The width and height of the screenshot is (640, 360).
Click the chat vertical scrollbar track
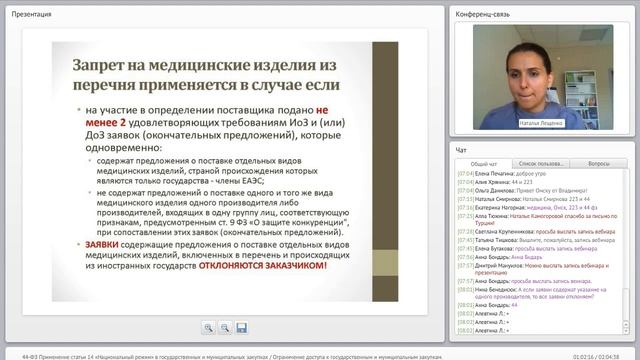pyautogui.click(x=626, y=245)
